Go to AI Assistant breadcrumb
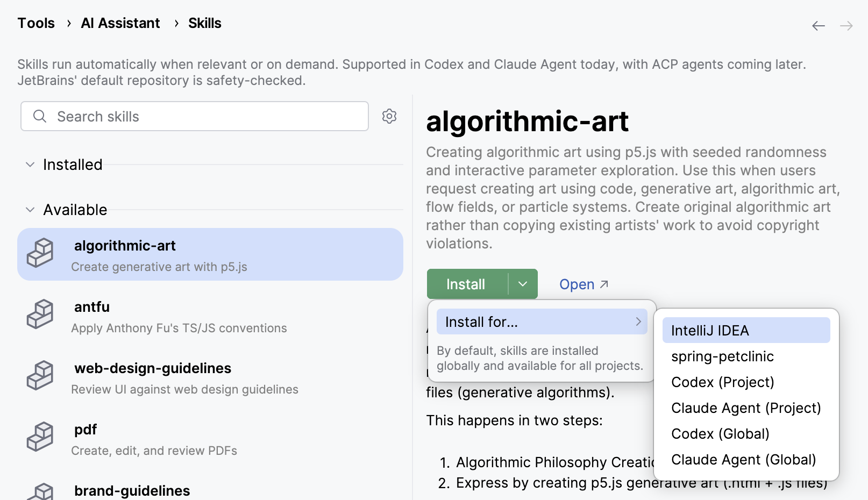Screen dimensions: 868x500 (120, 23)
